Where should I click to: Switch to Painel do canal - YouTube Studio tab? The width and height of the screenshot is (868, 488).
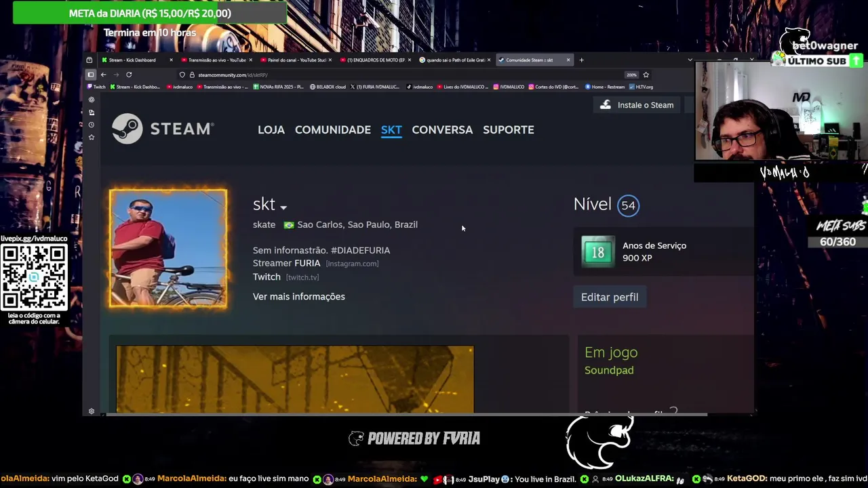(296, 60)
